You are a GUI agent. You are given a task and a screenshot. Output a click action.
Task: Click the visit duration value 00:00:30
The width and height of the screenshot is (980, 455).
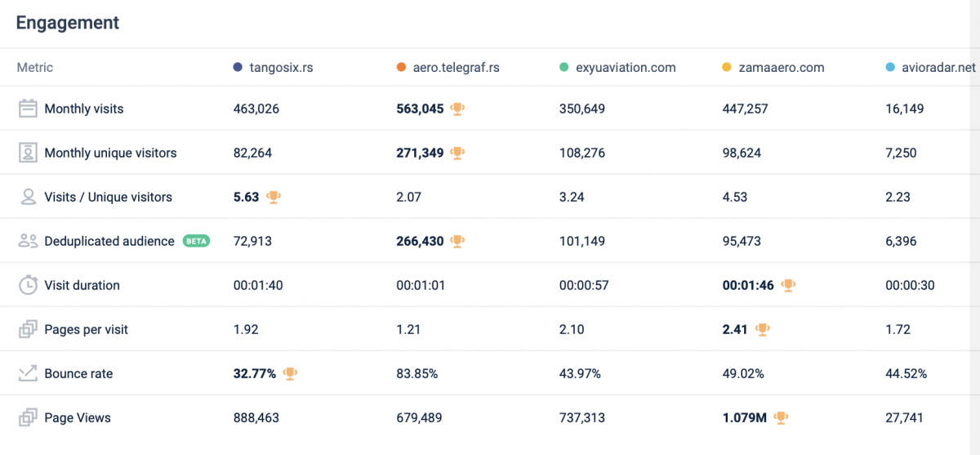pos(911,285)
